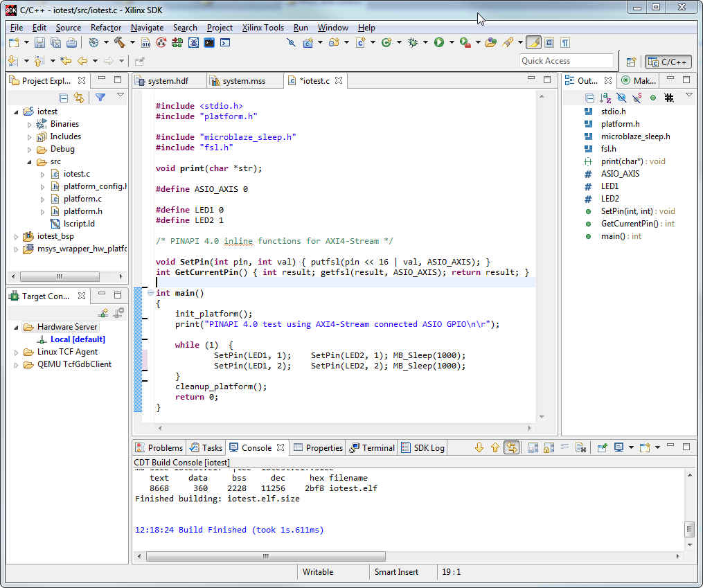Toggle Hide Non-Public Members green dot
The image size is (703, 588).
[653, 98]
